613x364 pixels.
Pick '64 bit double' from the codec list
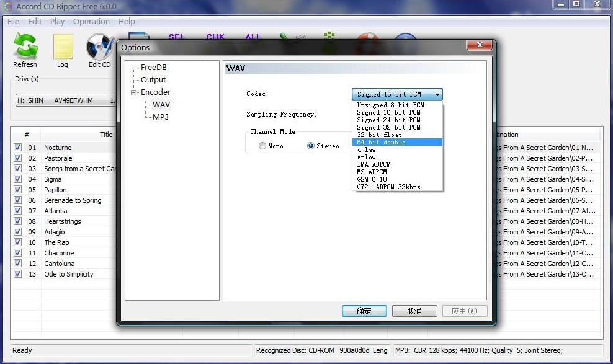pyautogui.click(x=381, y=142)
